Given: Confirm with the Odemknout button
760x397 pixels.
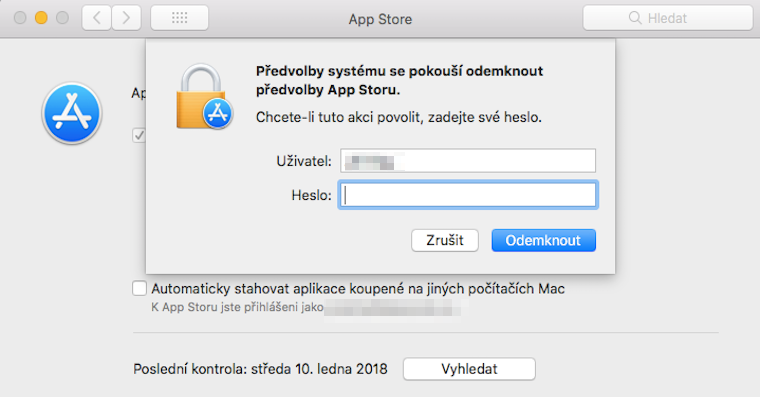Looking at the screenshot, I should 543,240.
